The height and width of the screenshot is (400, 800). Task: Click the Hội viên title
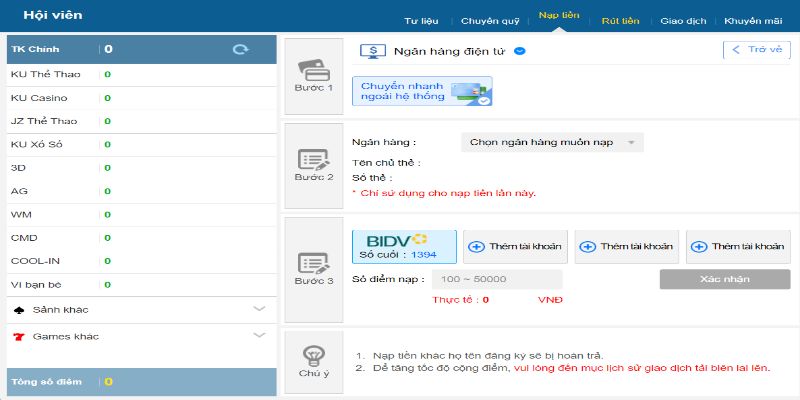[x=53, y=15]
